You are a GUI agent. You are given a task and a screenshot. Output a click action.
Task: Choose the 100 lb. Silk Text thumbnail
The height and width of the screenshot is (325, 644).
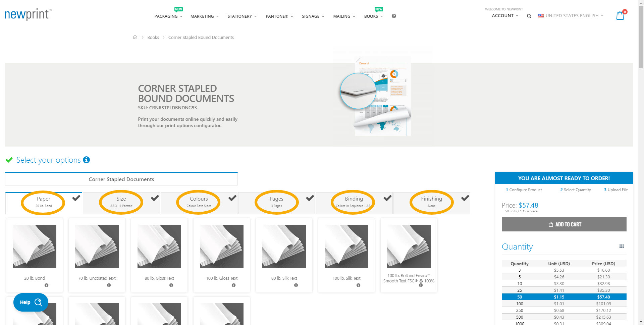tap(346, 247)
